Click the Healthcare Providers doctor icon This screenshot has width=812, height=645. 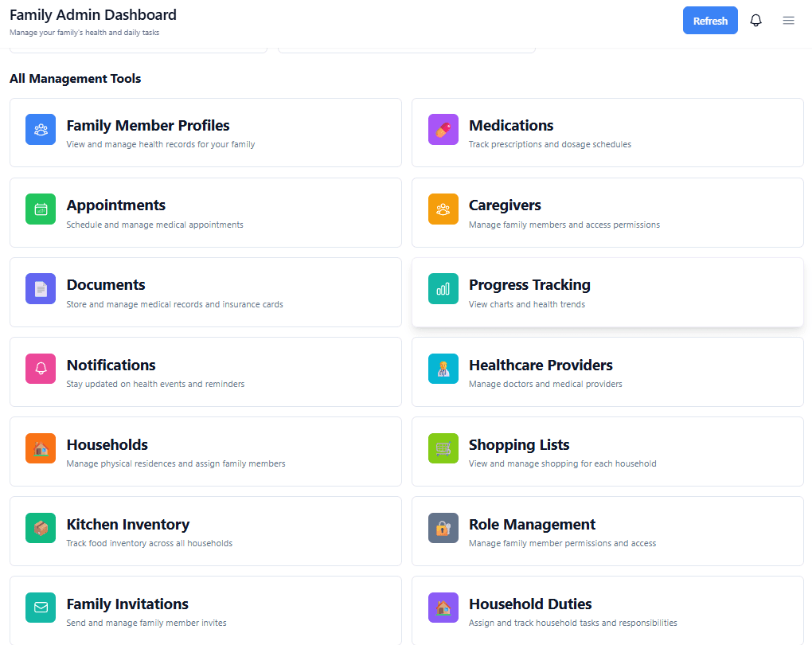tap(443, 368)
